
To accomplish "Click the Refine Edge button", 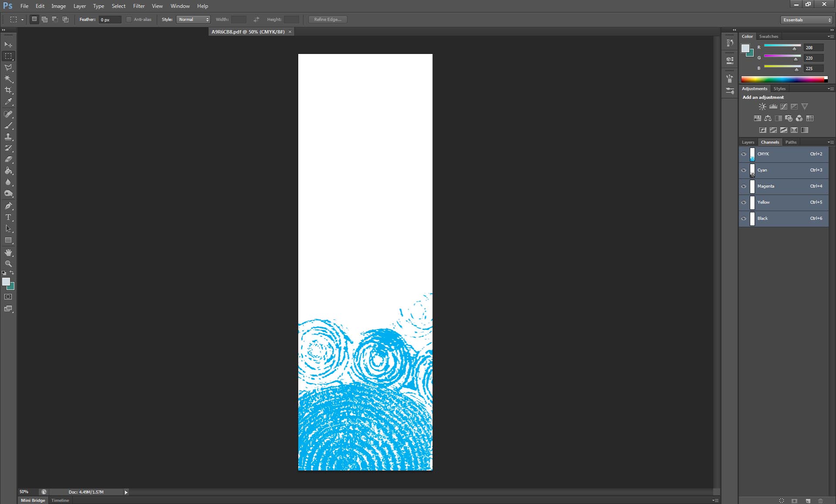I will 327,20.
